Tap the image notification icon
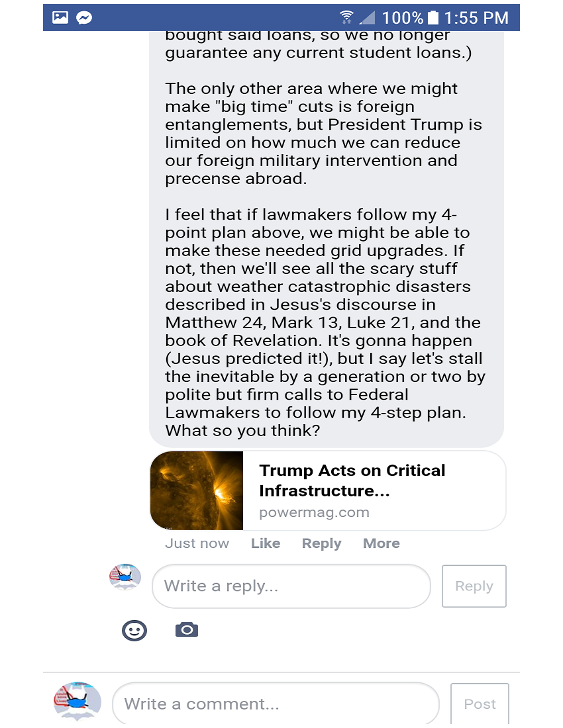The height and width of the screenshot is (728, 563). [60, 18]
